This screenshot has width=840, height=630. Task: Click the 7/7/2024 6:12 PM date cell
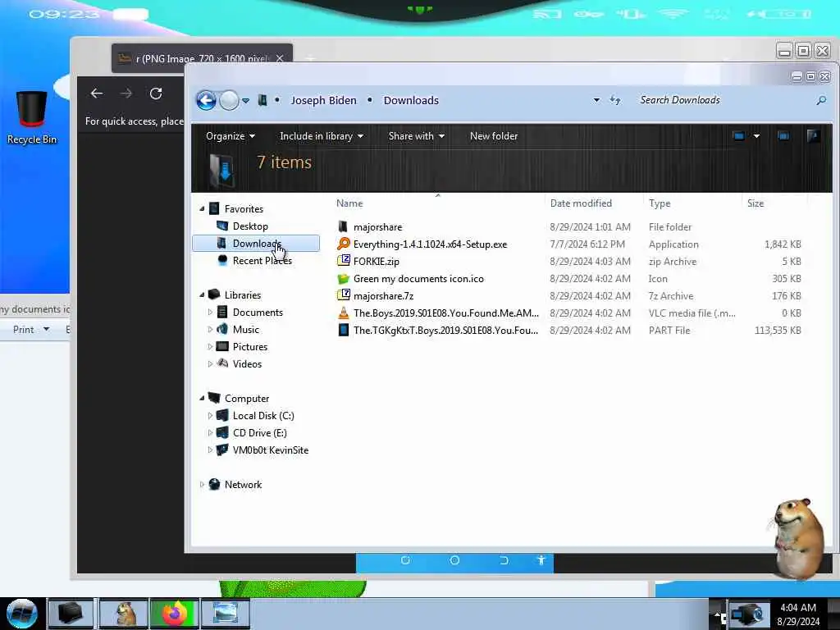point(587,244)
